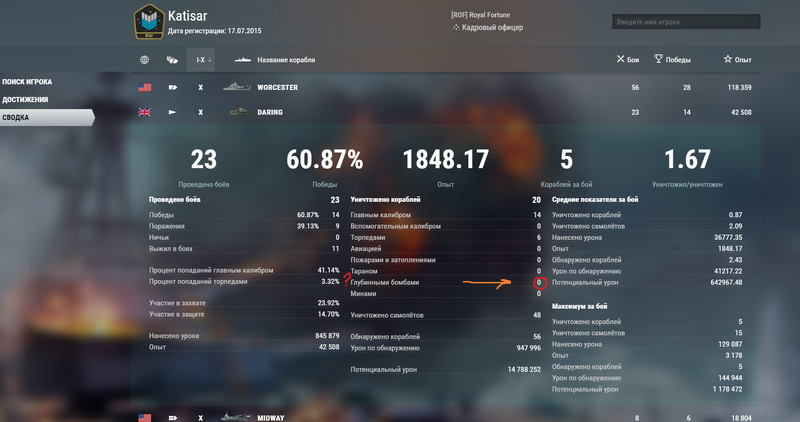Select the Сводка tab

pyautogui.click(x=47, y=117)
